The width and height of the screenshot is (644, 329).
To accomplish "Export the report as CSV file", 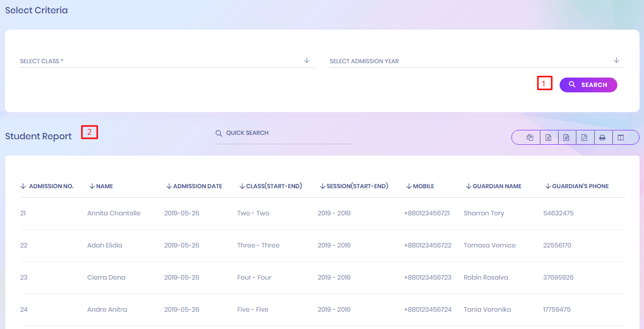I will [566, 138].
